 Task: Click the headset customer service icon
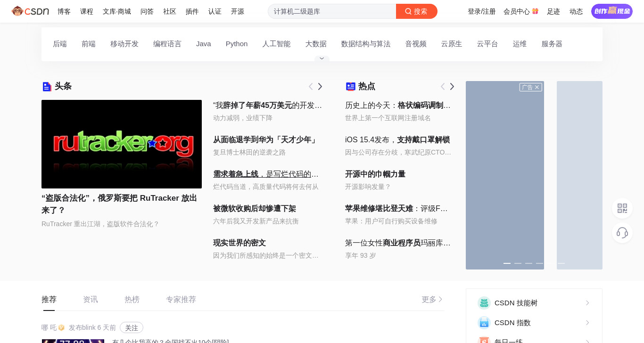[622, 233]
